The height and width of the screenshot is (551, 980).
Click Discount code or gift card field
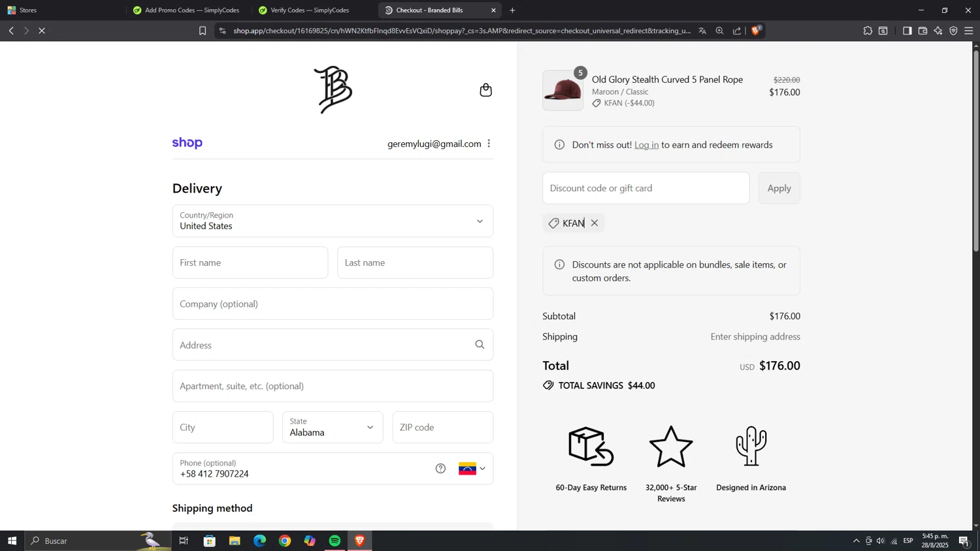tap(646, 188)
